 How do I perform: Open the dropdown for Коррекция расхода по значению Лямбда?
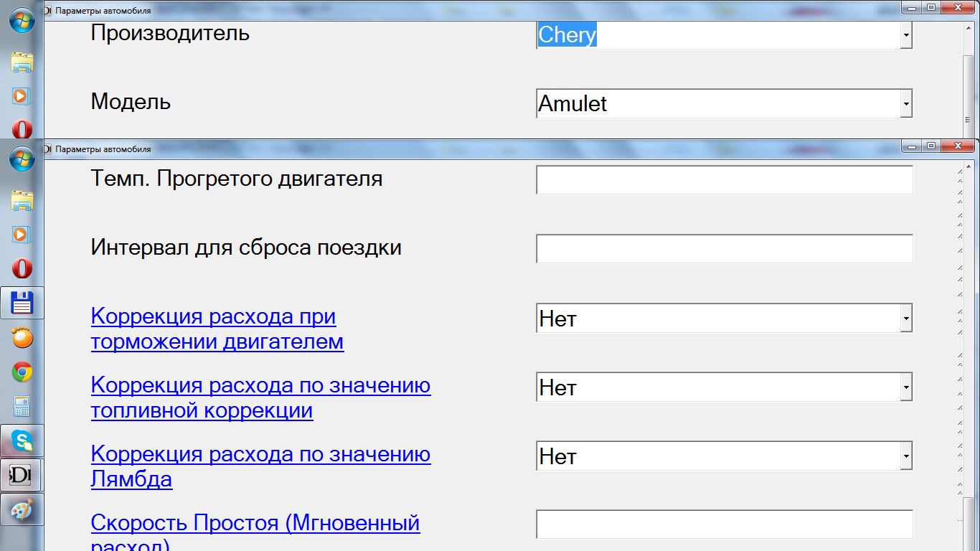(x=906, y=456)
